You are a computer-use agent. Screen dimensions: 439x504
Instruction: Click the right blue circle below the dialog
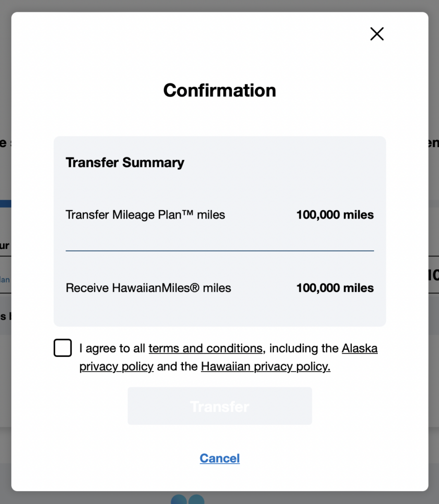[197, 499]
